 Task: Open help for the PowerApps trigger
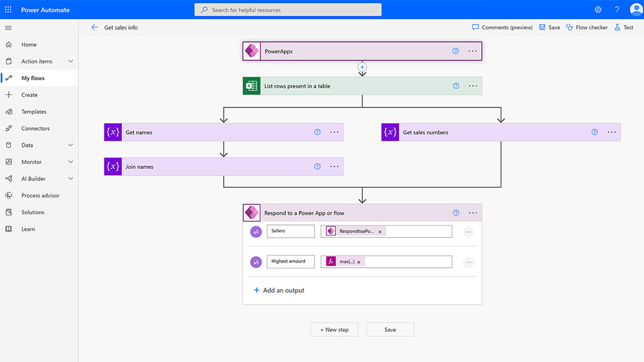(x=455, y=51)
